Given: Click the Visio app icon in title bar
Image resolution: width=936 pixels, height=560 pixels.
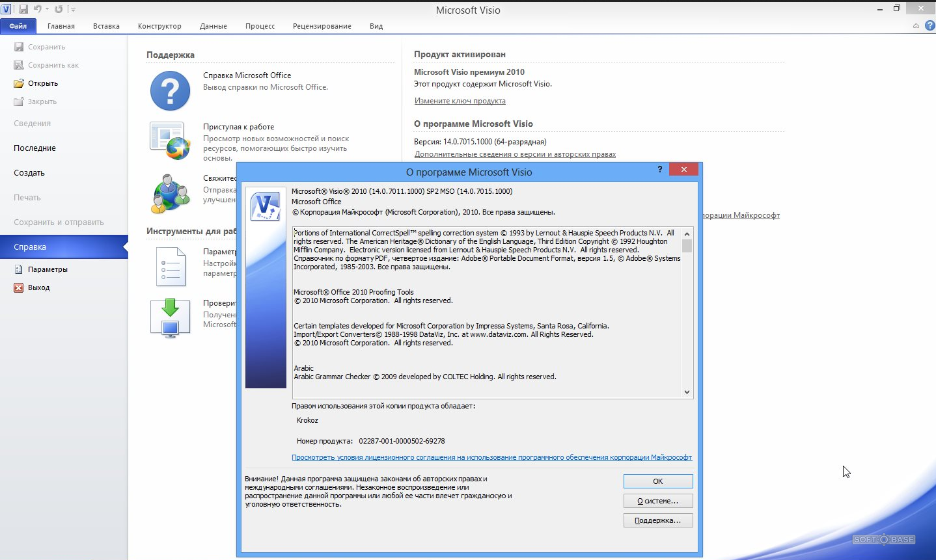Looking at the screenshot, I should click(6, 9).
